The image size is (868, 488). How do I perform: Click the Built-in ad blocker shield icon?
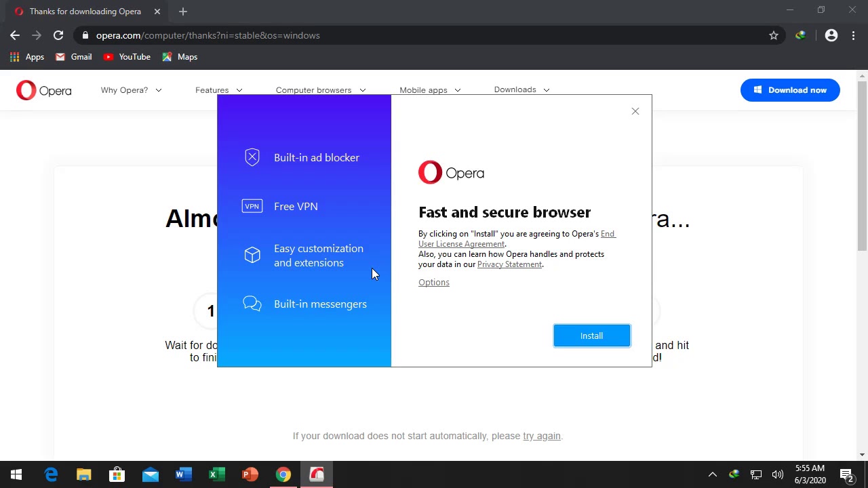pyautogui.click(x=252, y=157)
